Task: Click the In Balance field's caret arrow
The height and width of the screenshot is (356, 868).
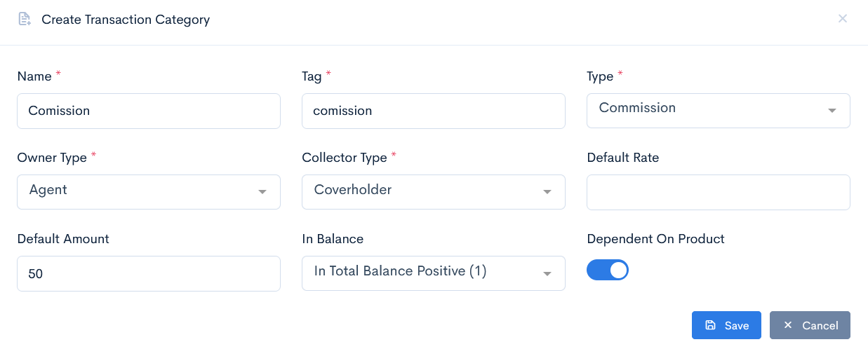Action: [547, 273]
